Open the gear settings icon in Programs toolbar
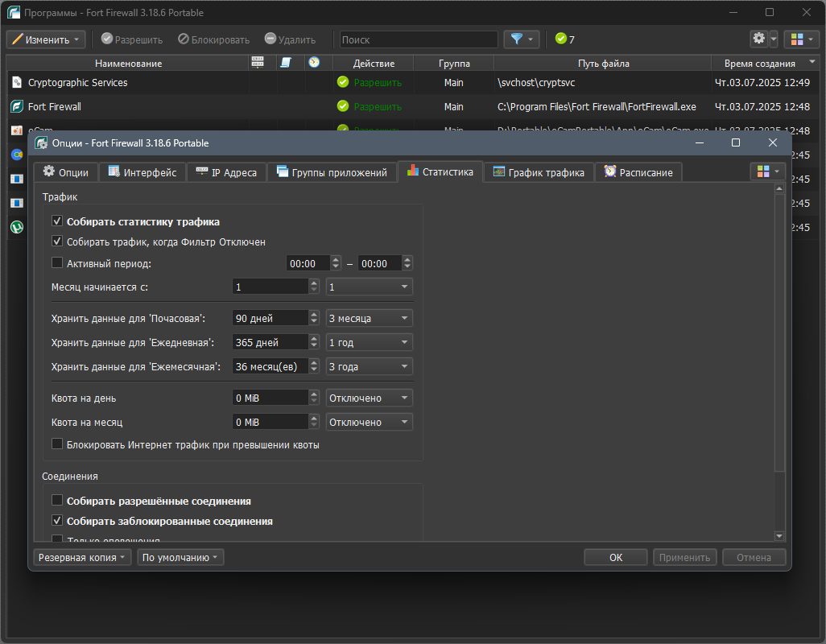 pyautogui.click(x=758, y=39)
